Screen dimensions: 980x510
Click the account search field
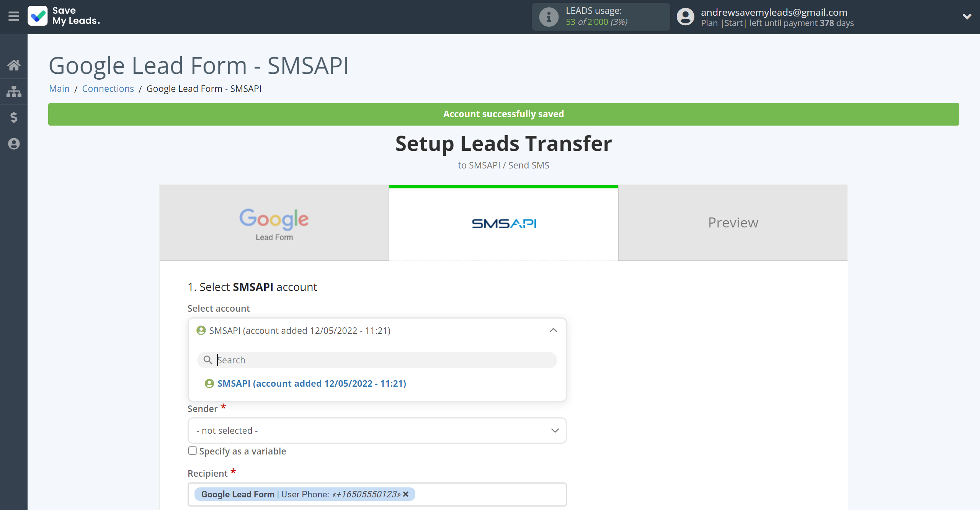coord(377,360)
